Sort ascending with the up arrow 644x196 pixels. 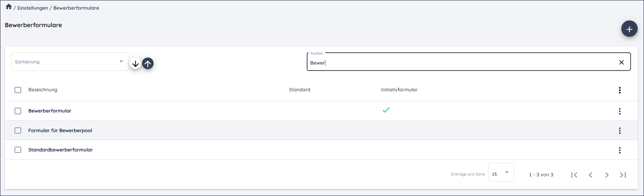tap(148, 64)
